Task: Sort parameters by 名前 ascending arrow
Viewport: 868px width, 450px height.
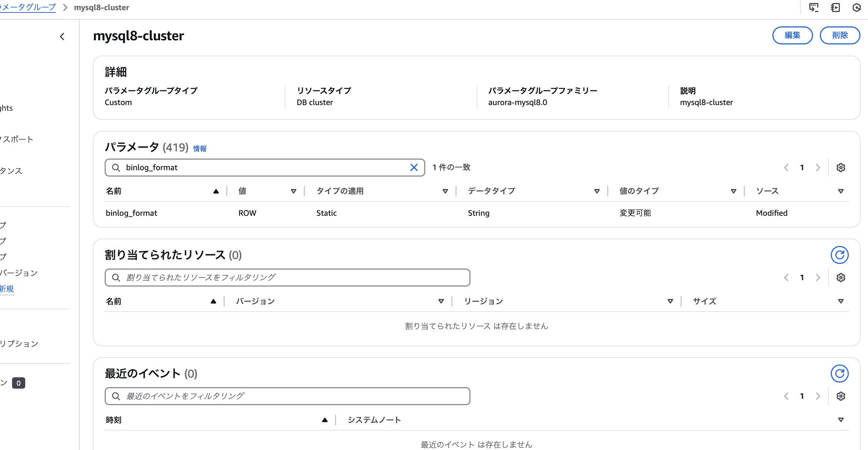Action: click(216, 191)
